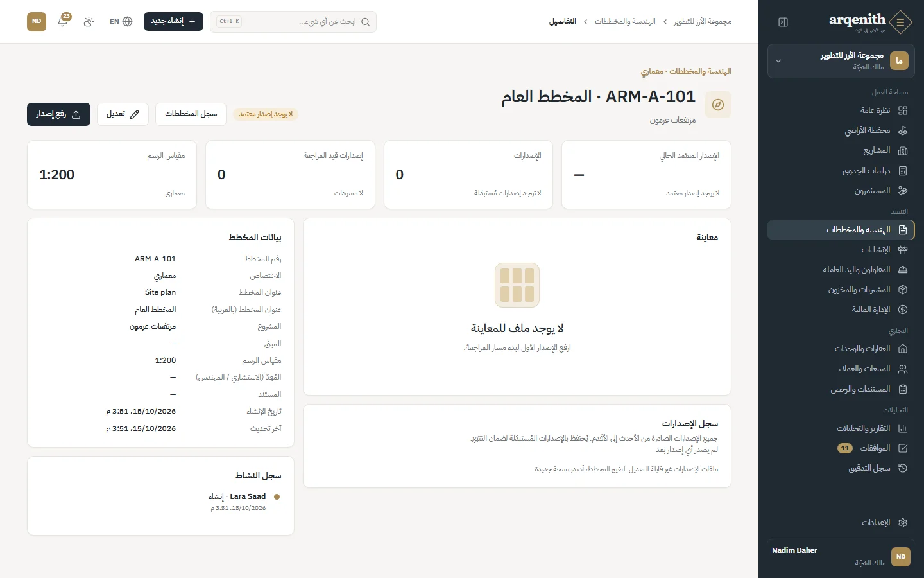This screenshot has width=924, height=578.
Task: Click the إنشاء جديد button
Action: (x=173, y=21)
